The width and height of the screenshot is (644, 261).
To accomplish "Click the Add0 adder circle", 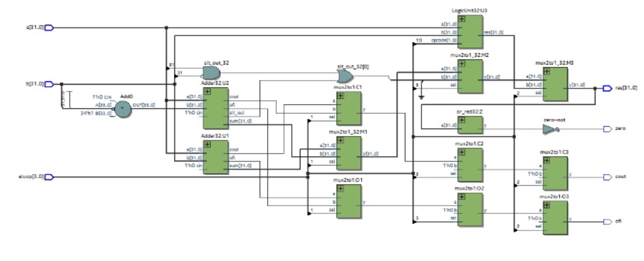I will [x=123, y=109].
